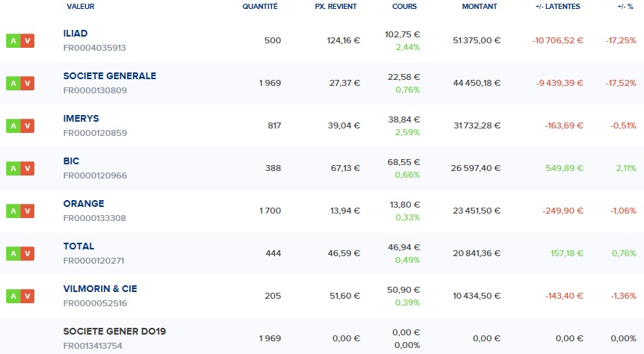Screen dimensions: 644x354
Task: Click latent loss -9 439,39 €
Action: (560, 84)
